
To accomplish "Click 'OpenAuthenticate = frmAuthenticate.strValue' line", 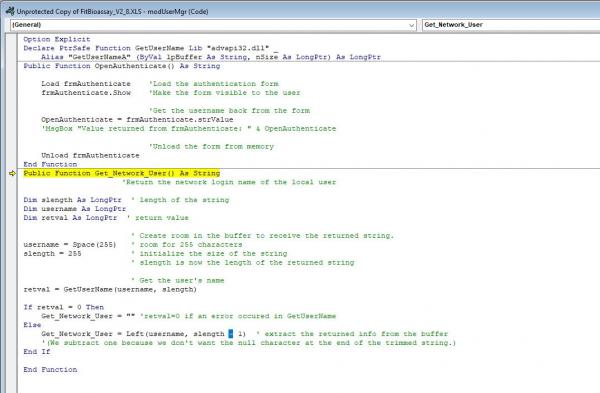I will click(137, 120).
